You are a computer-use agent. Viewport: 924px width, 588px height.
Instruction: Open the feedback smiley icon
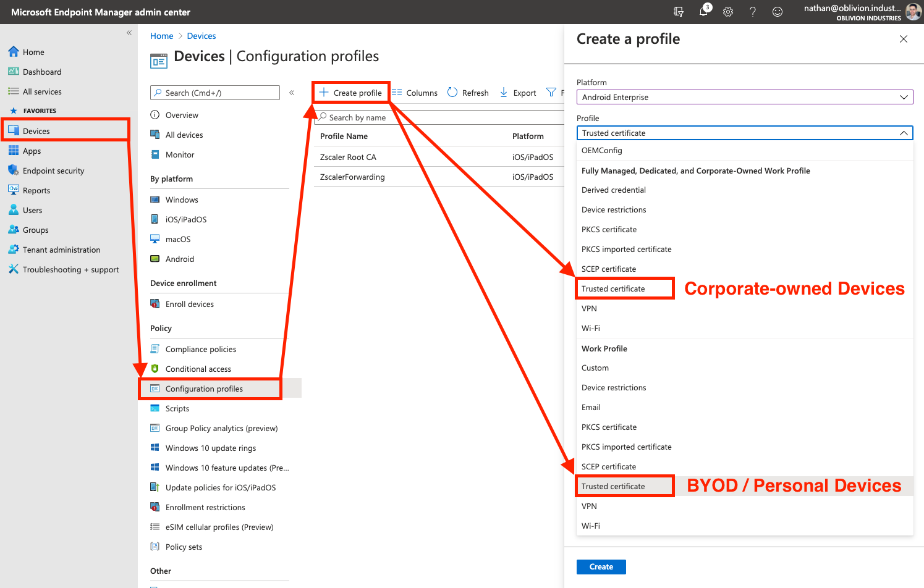tap(778, 12)
